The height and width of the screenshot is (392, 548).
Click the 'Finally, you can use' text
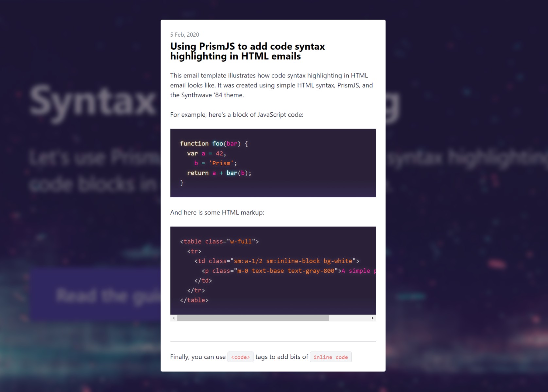tap(198, 357)
